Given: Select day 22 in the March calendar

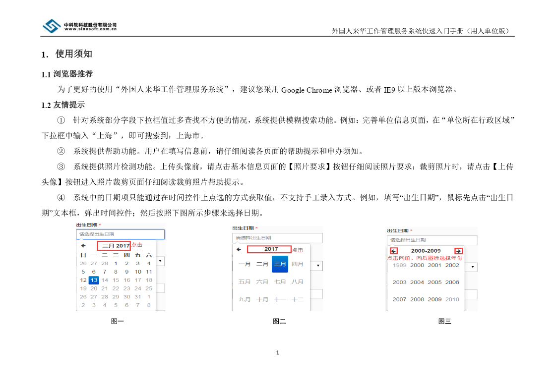Looking at the screenshot, I should pos(116,288).
